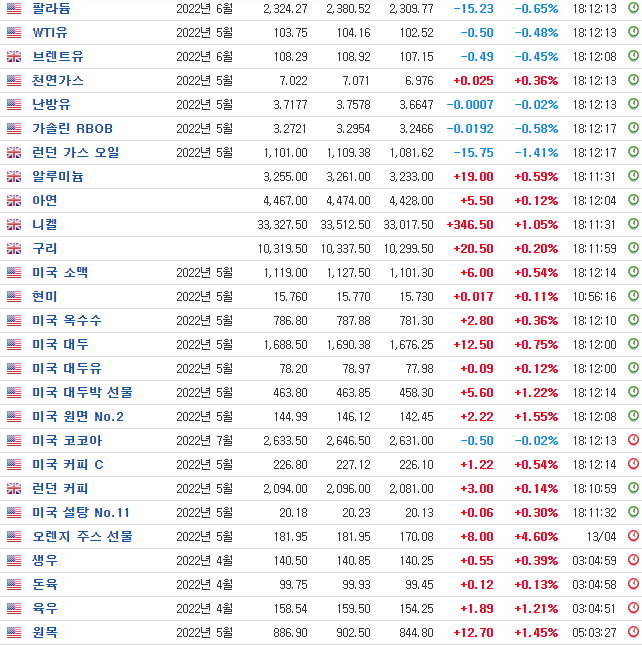The width and height of the screenshot is (642, 645).
Task: Open the 아연 commodity link
Action: tap(44, 200)
